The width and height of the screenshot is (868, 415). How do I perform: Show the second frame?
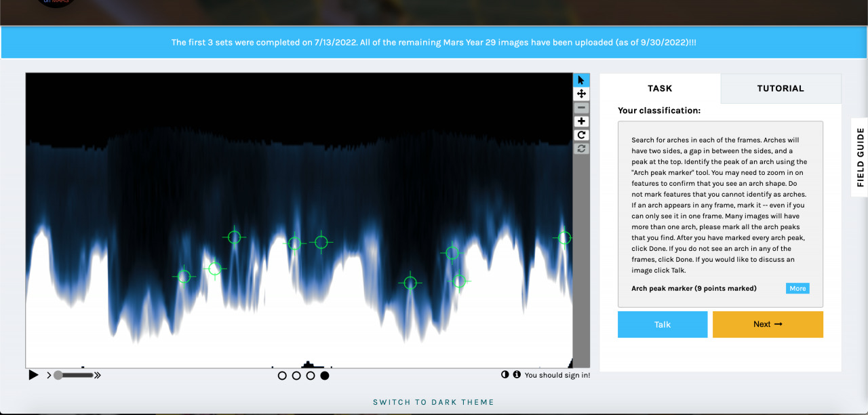[x=296, y=376]
